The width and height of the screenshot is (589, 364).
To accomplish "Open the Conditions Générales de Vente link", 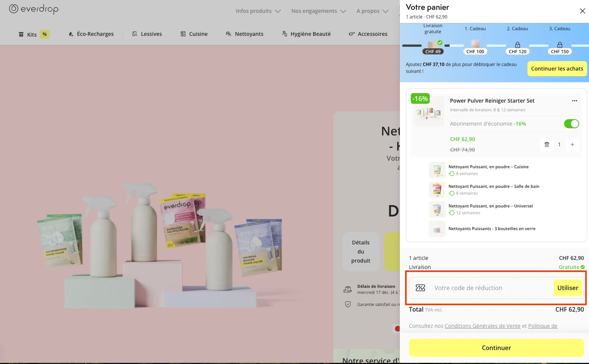I will point(483,326).
